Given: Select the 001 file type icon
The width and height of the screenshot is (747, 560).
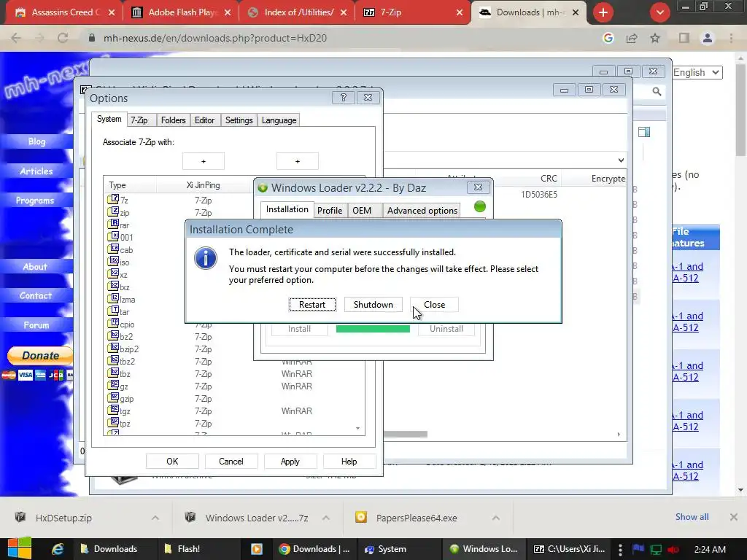Looking at the screenshot, I should pos(113,237).
